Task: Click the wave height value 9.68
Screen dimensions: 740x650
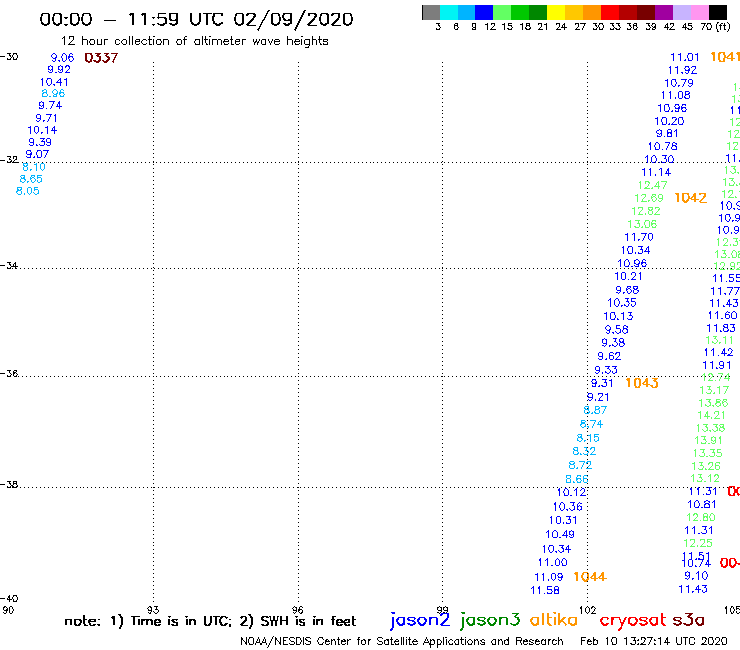Action: pos(627,290)
